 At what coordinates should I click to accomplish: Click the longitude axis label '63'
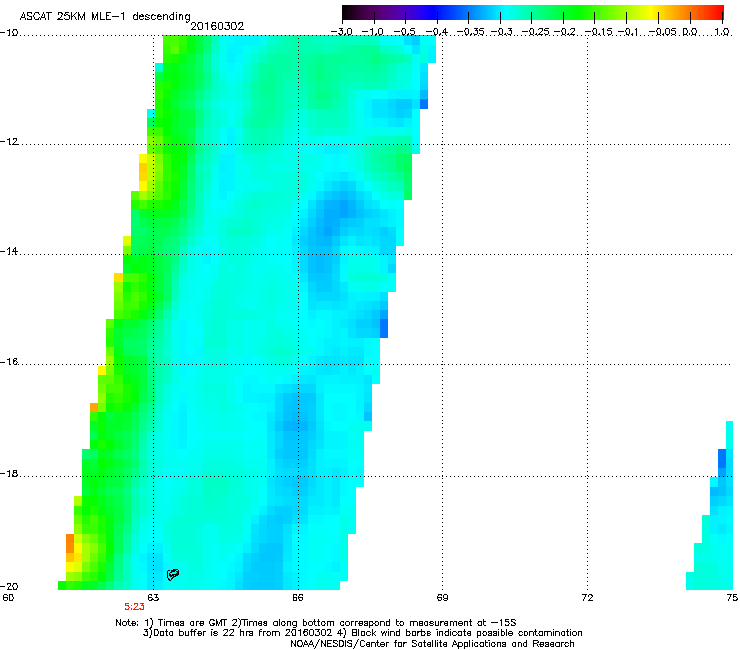click(153, 598)
